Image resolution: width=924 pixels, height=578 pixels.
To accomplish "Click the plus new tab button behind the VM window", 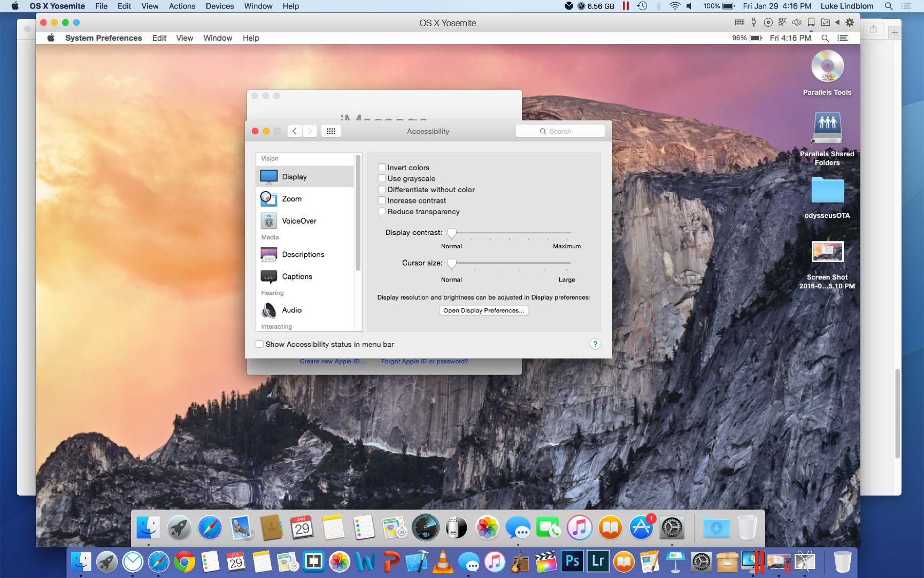I will coord(895,32).
